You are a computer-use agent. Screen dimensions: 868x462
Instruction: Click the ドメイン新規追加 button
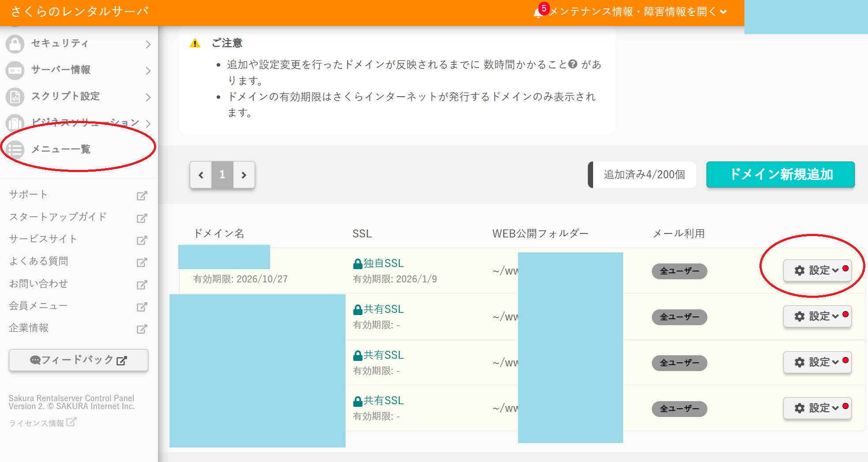click(780, 175)
